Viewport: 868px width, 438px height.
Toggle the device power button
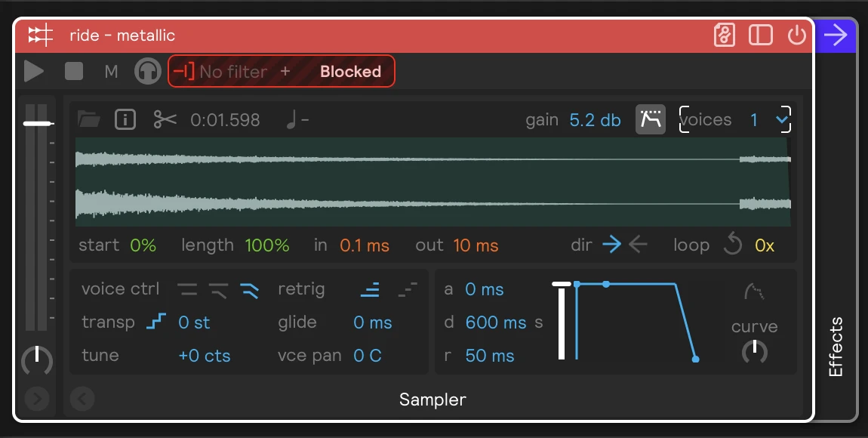pyautogui.click(x=796, y=35)
